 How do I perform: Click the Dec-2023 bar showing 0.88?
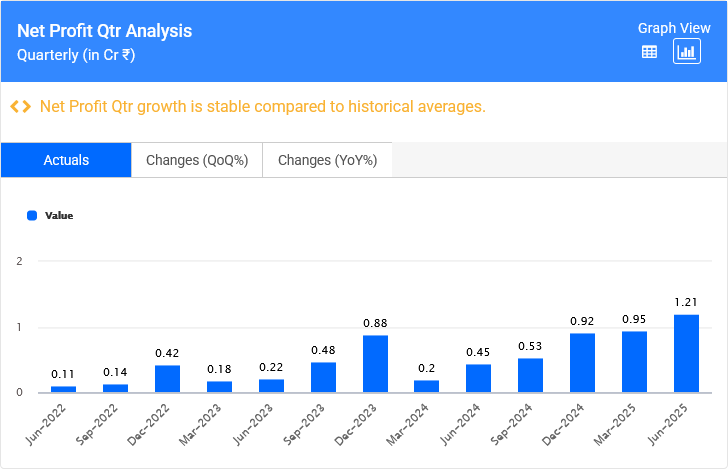(375, 364)
